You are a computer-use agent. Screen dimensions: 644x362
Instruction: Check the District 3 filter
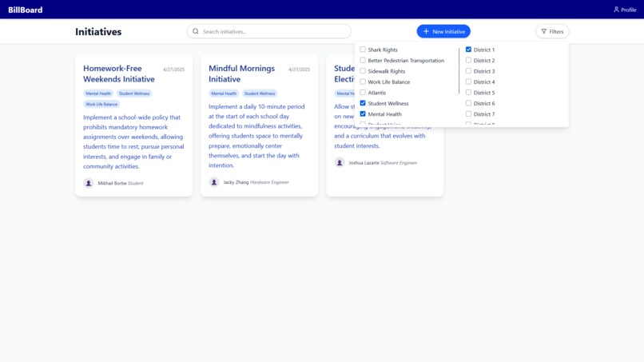point(468,70)
